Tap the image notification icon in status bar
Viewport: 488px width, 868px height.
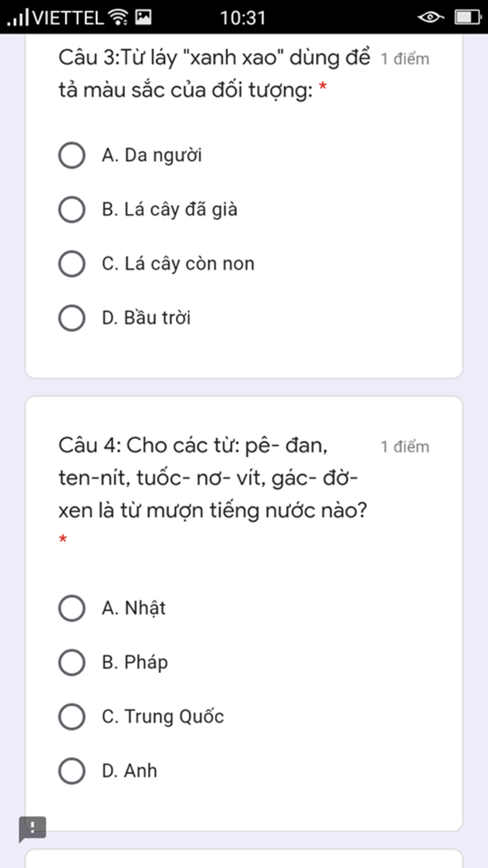tap(143, 17)
